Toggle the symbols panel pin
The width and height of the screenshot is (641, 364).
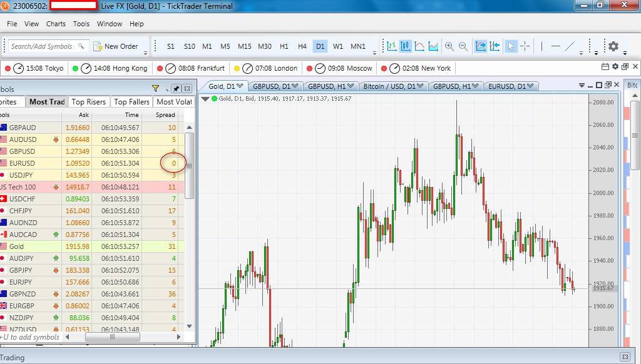(176, 88)
